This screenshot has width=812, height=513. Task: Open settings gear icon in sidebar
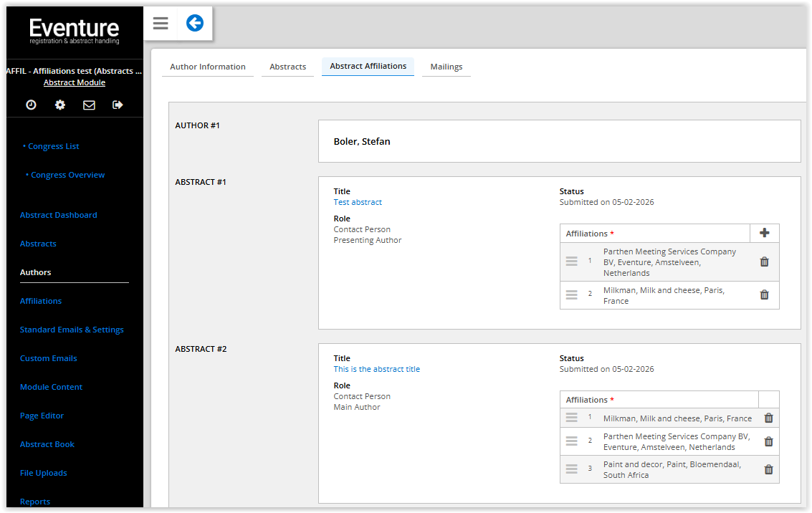pyautogui.click(x=60, y=105)
